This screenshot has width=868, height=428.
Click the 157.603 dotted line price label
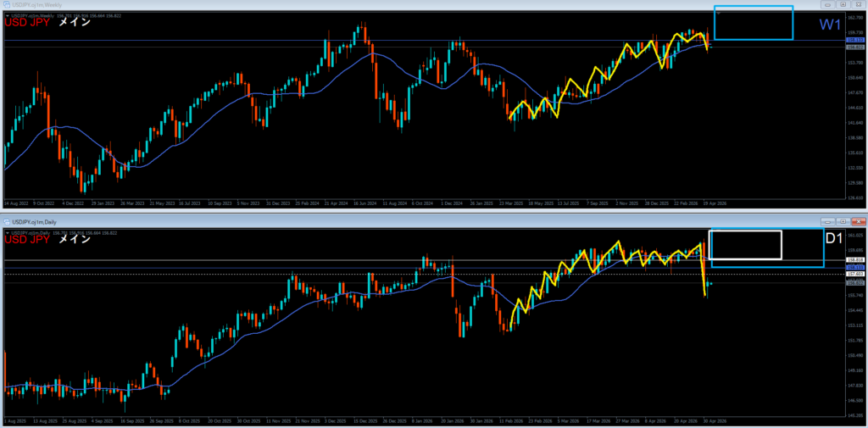coord(856,274)
